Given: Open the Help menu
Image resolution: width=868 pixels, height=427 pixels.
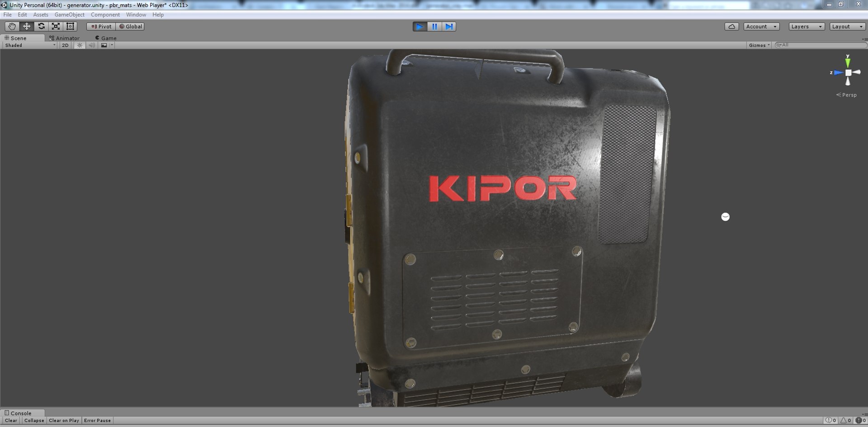Looking at the screenshot, I should (x=158, y=14).
